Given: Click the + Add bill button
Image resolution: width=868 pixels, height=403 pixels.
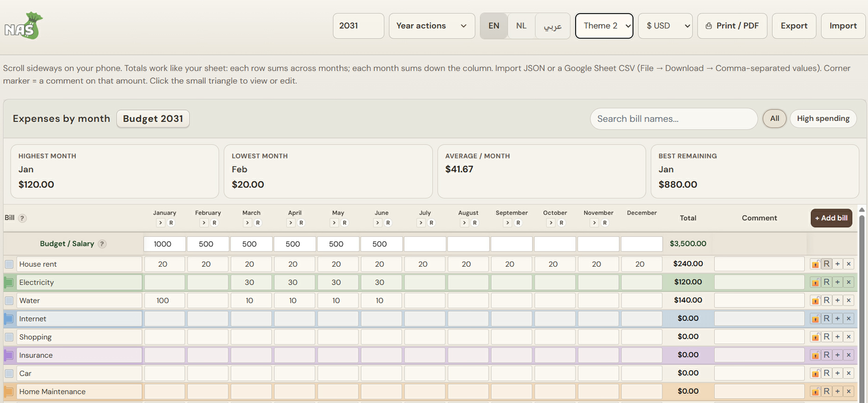Looking at the screenshot, I should pyautogui.click(x=831, y=218).
